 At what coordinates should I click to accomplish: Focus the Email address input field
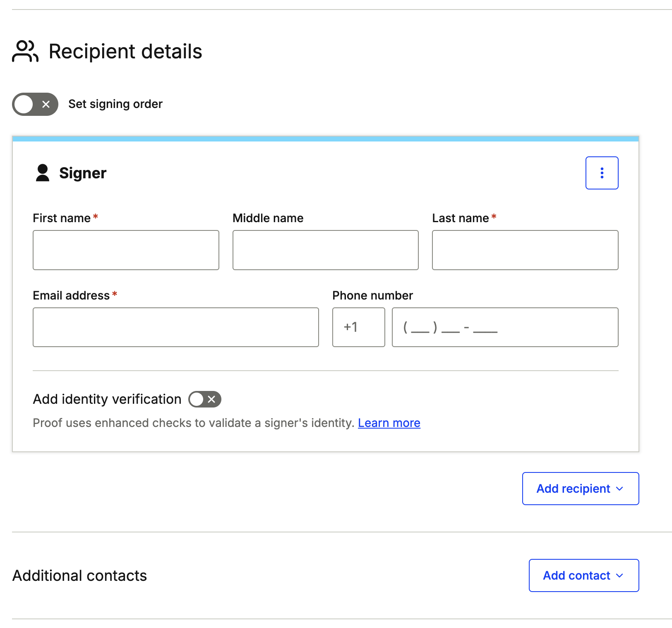pos(176,327)
